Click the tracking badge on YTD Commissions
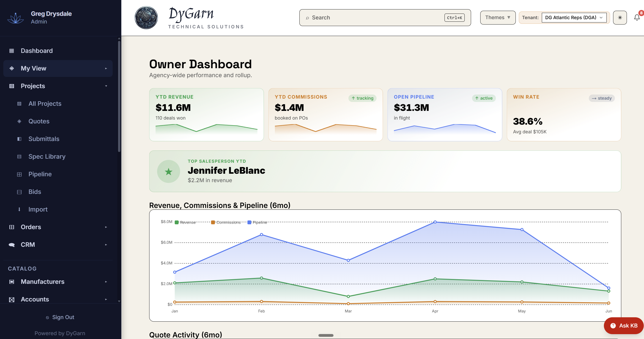Viewport: 644px width, 339px height. click(362, 98)
